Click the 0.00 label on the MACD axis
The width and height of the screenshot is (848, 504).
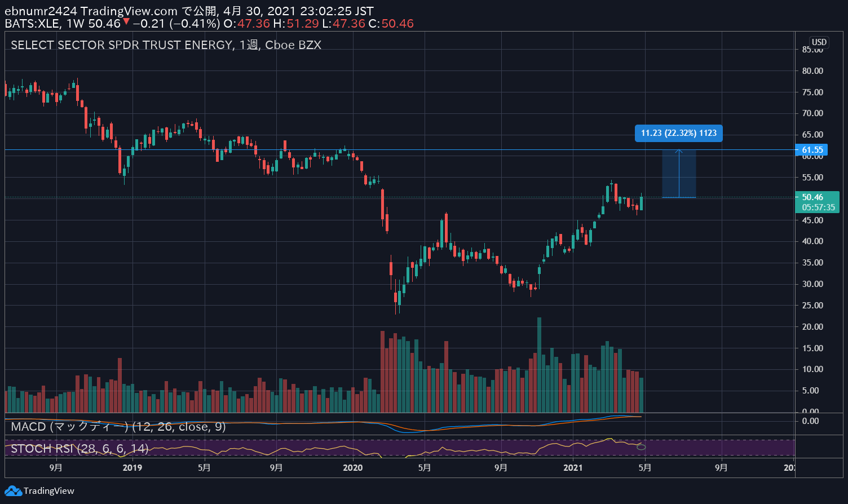point(810,421)
